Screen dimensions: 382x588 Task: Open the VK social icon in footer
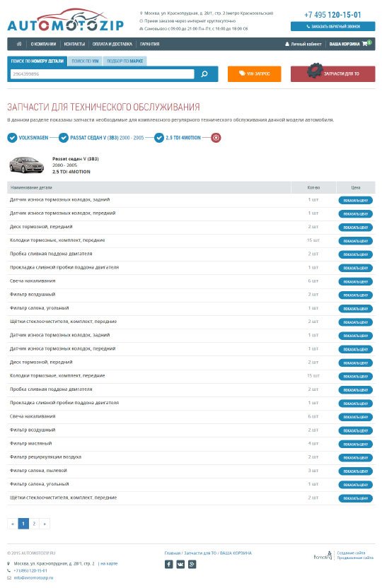[180, 564]
